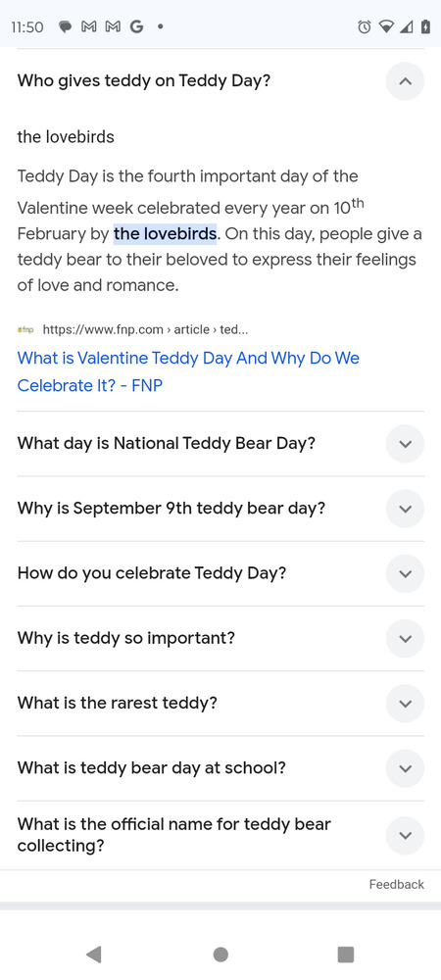Tap the Android recent apps square button
Screen dimensions: 441x980
[345, 955]
